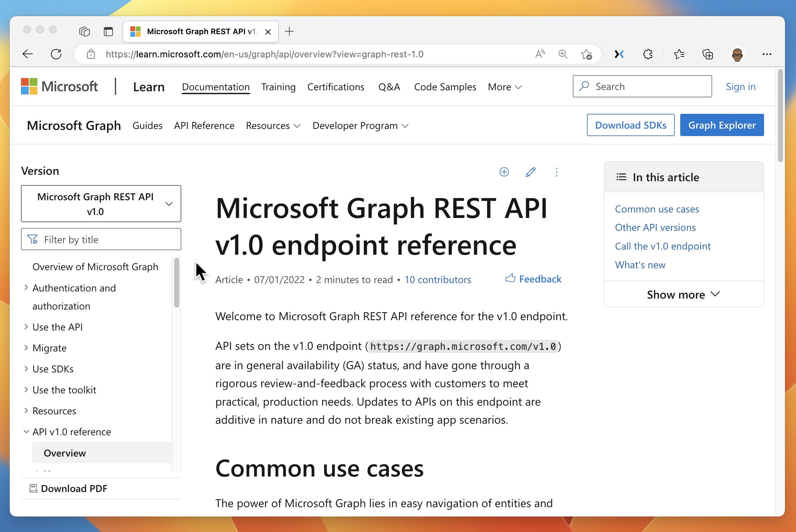The width and height of the screenshot is (796, 532).
Task: Open the Guides tab in Microsoft Graph
Action: pos(147,125)
